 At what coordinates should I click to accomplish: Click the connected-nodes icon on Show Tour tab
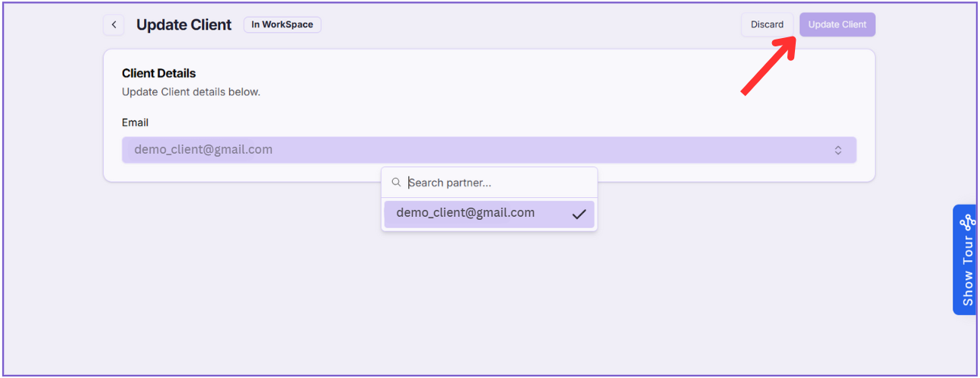coord(967,223)
